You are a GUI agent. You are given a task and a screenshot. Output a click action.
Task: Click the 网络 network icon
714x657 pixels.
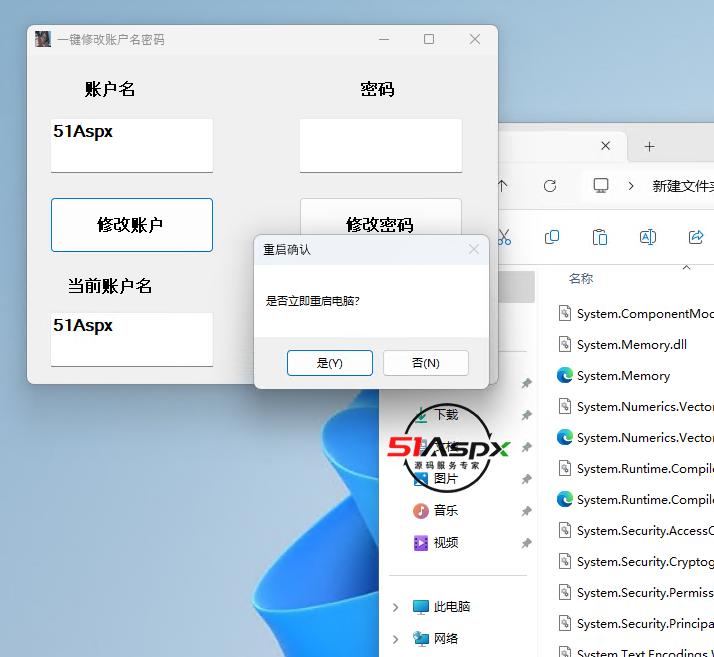[421, 638]
